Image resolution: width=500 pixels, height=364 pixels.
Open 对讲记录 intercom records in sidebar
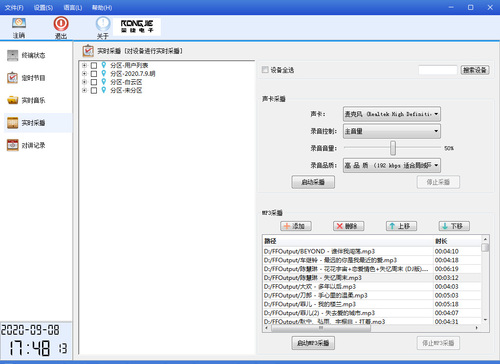click(x=27, y=145)
